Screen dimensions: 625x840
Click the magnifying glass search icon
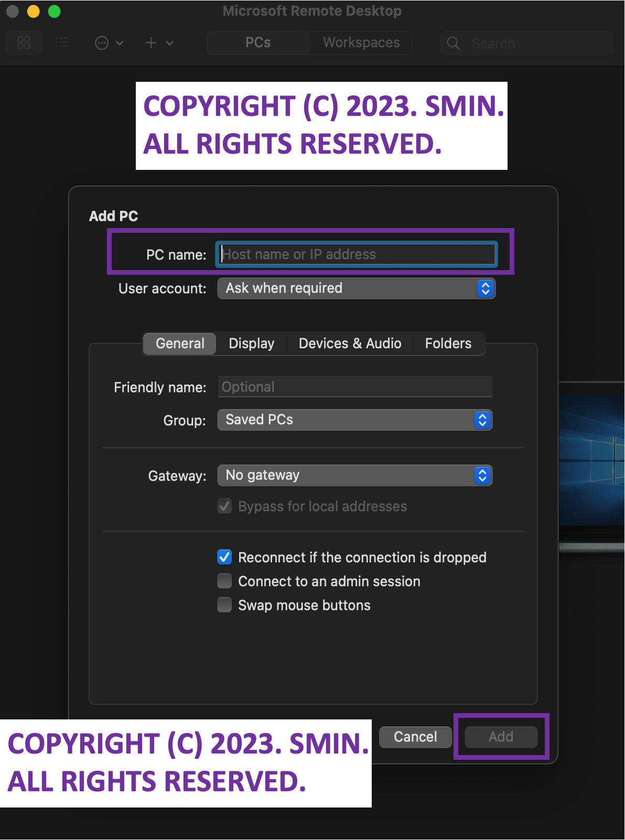[453, 44]
